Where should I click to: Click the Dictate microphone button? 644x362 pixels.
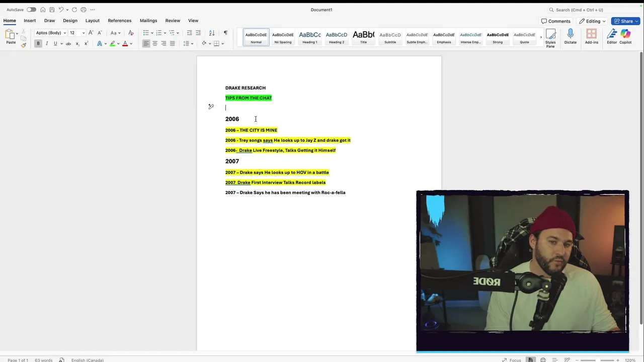[570, 37]
